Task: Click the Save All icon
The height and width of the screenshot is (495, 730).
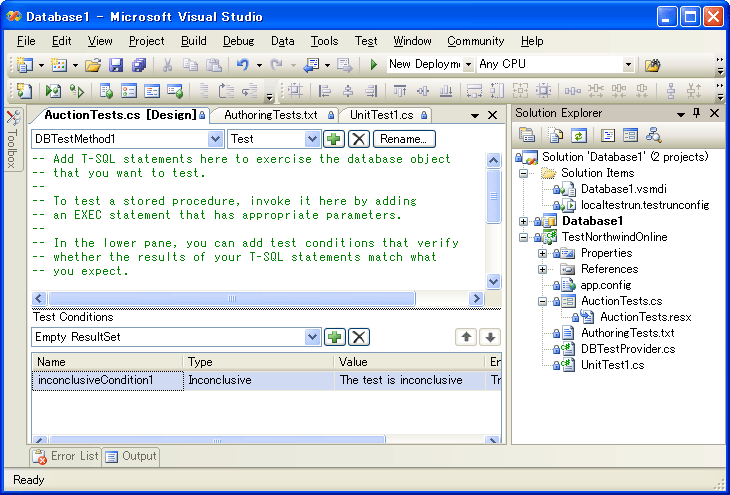Action: 139,65
